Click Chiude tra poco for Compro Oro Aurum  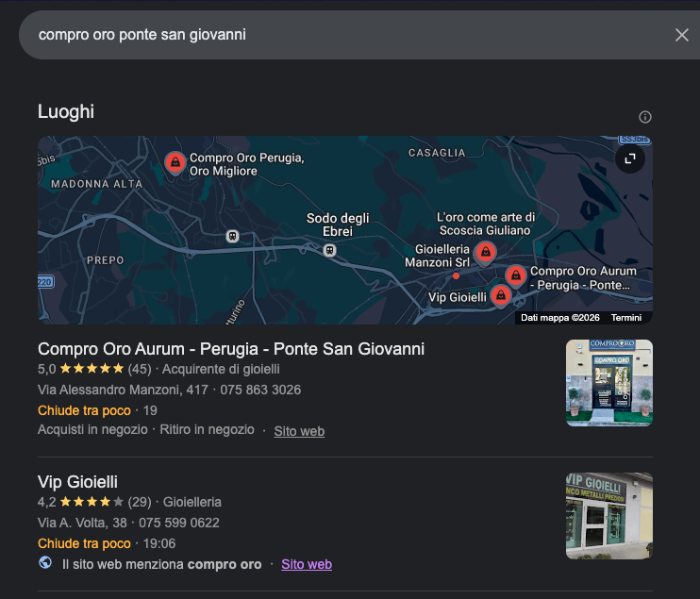pos(84,410)
